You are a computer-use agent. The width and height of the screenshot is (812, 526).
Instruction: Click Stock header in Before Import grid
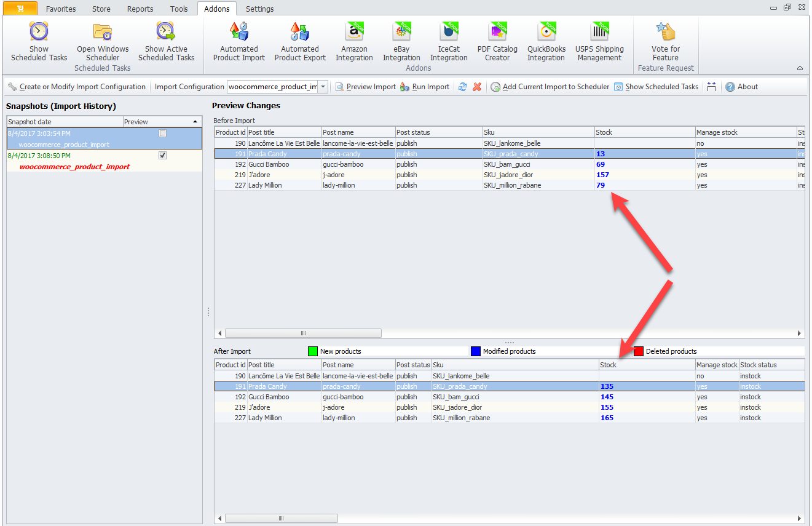(x=644, y=132)
